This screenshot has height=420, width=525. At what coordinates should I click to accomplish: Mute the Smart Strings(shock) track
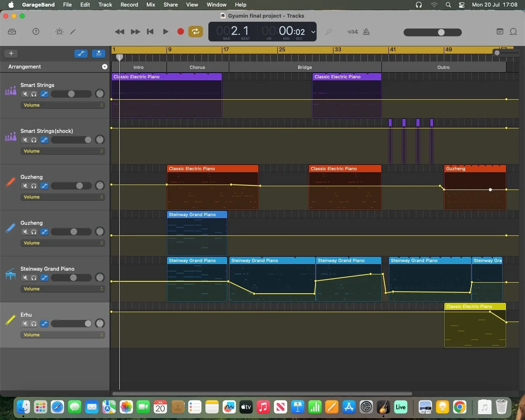tap(25, 140)
